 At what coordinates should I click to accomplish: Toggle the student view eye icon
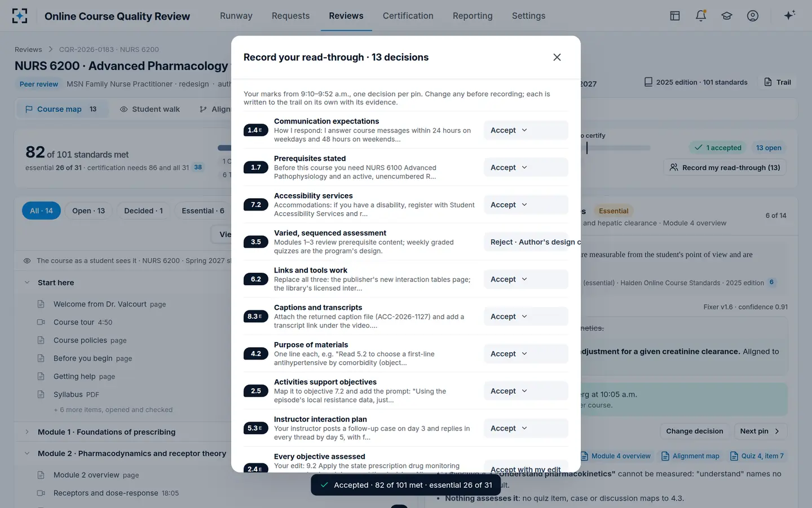tap(27, 261)
